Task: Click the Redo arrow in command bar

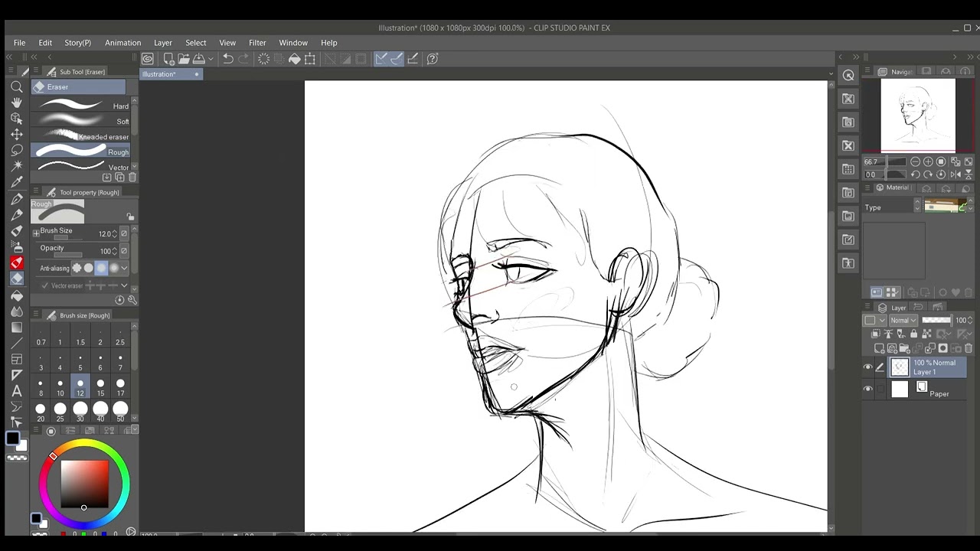Action: tap(243, 59)
